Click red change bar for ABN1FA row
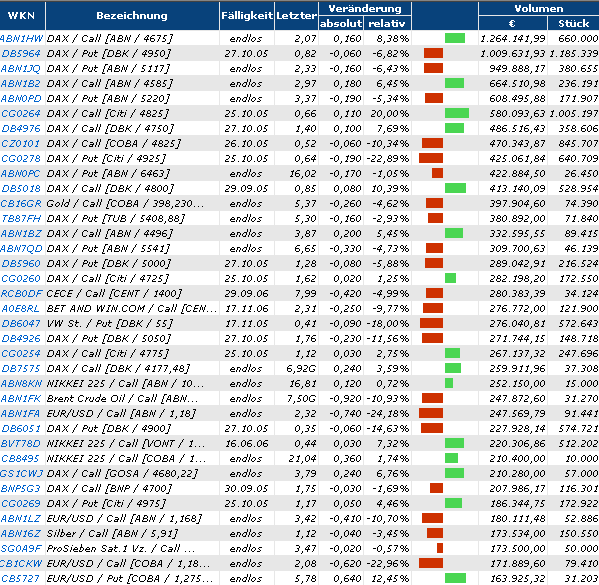The image size is (599, 585). point(431,413)
